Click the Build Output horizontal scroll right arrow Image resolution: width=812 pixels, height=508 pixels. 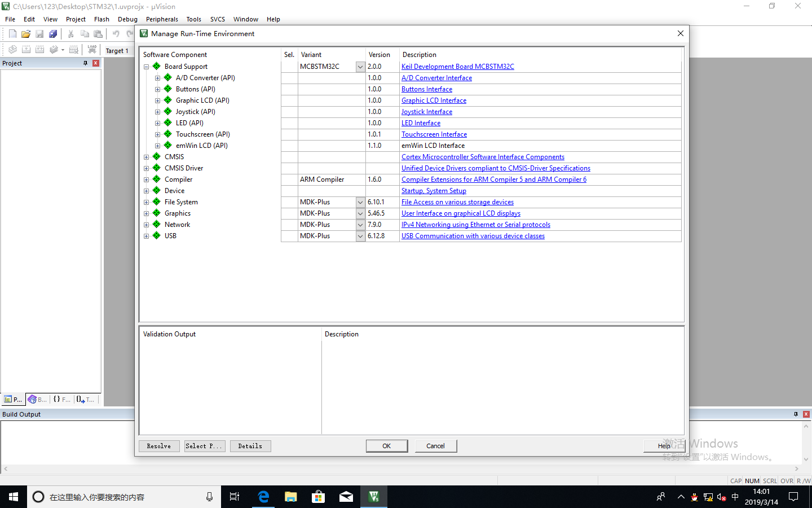tap(797, 468)
